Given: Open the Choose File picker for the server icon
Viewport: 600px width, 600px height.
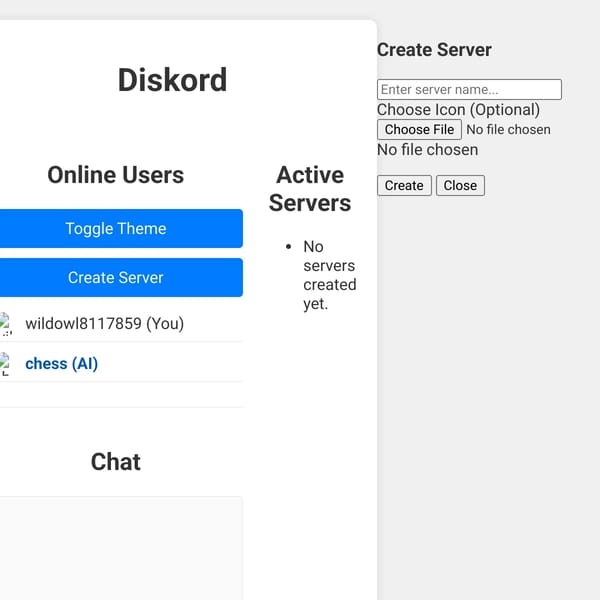Looking at the screenshot, I should 419,130.
